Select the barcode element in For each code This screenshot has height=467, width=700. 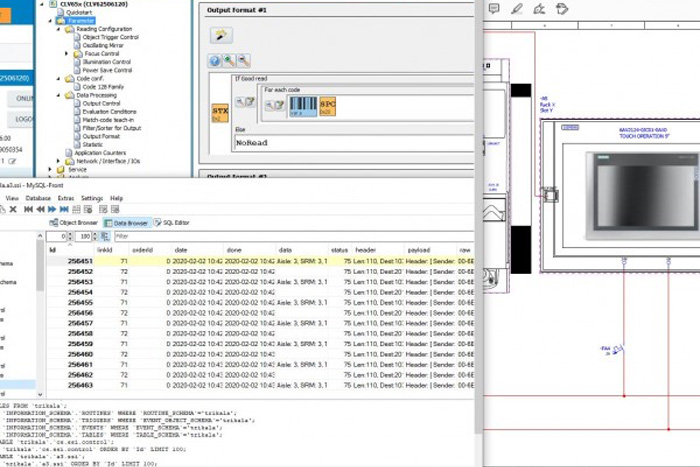click(x=303, y=107)
